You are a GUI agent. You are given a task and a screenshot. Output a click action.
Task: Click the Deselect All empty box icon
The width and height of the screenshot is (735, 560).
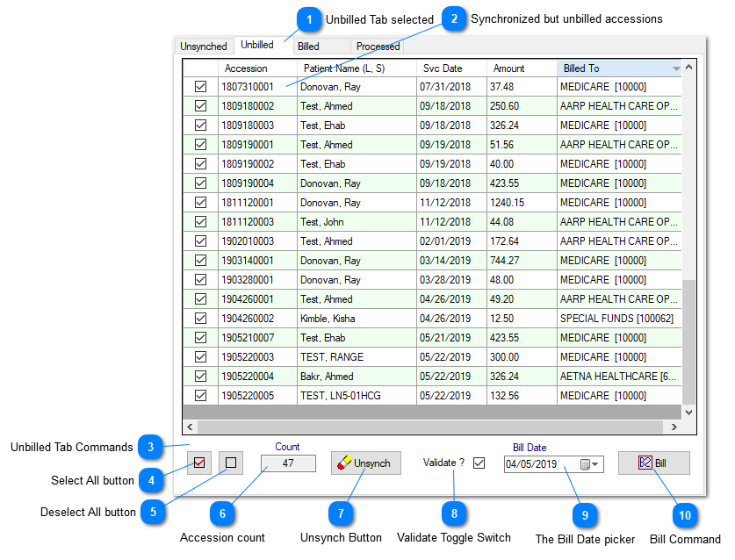click(x=231, y=463)
